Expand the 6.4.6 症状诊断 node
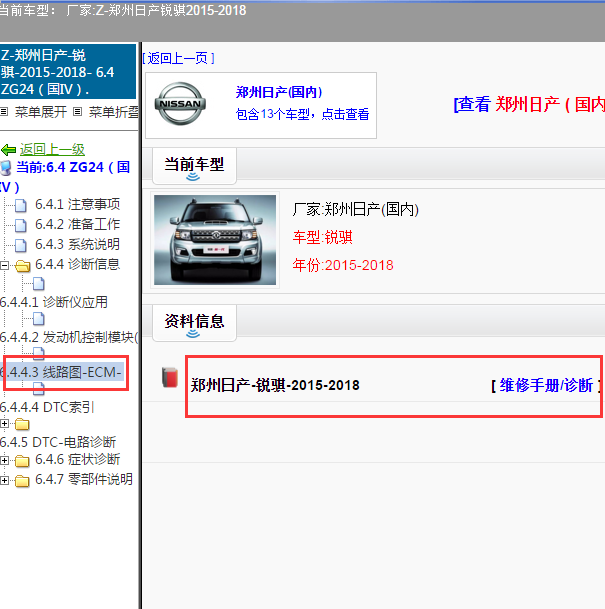Screen dimensions: 605x609 point(4,461)
